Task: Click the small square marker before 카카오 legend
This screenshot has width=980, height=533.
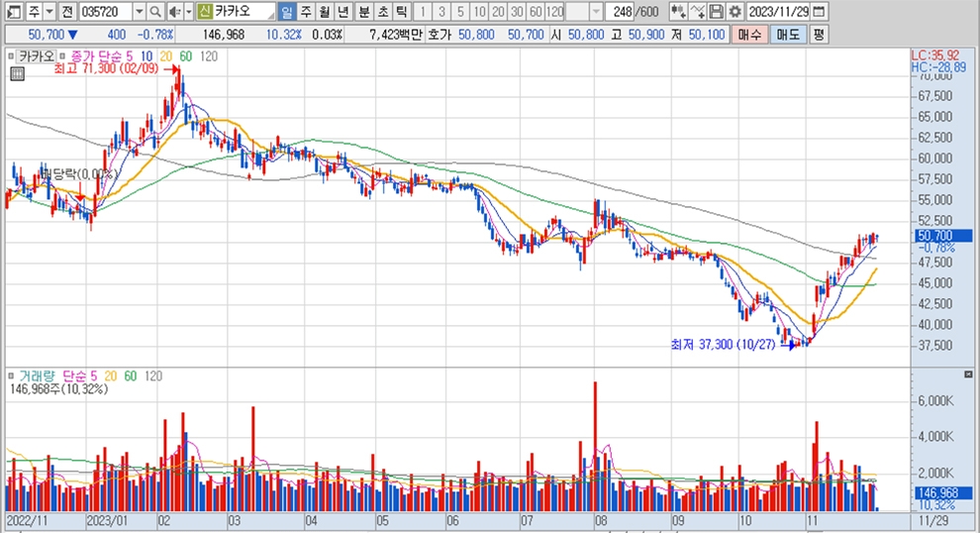Action: tap(11, 56)
